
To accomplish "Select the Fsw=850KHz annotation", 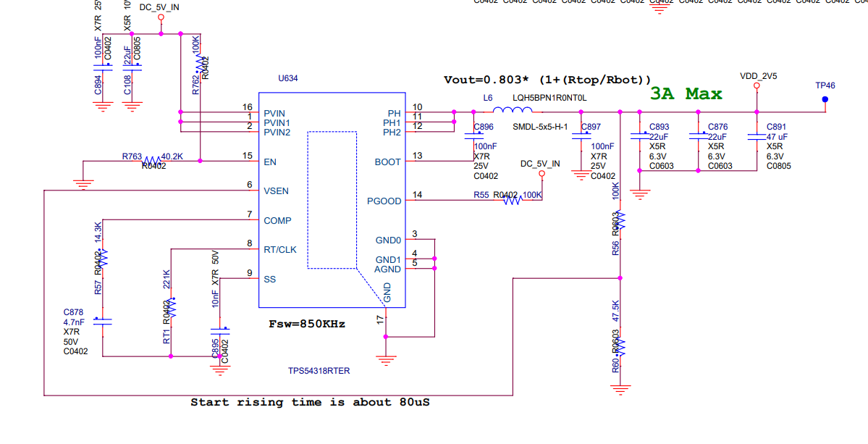I will click(x=307, y=324).
